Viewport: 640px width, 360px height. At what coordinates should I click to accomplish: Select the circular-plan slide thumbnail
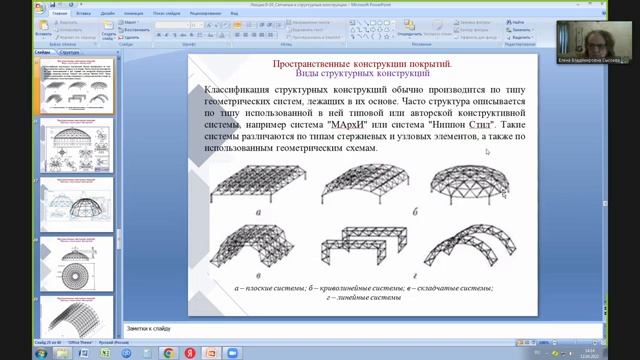click(x=77, y=264)
